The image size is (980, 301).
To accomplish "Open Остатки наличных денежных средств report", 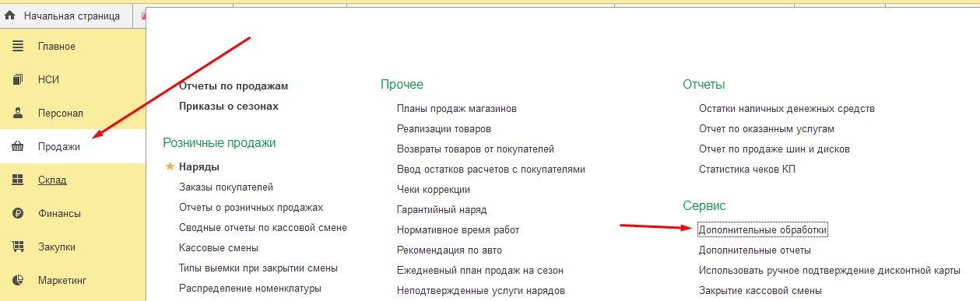I will [787, 108].
